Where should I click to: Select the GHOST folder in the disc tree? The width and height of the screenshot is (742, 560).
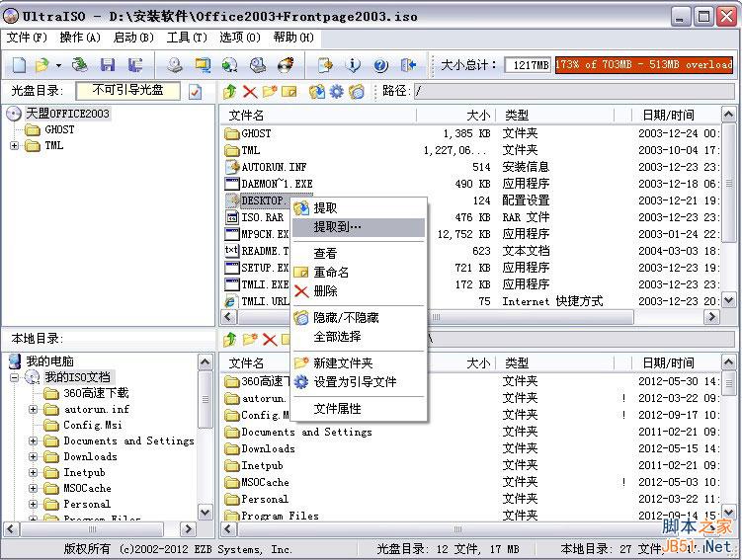(59, 129)
